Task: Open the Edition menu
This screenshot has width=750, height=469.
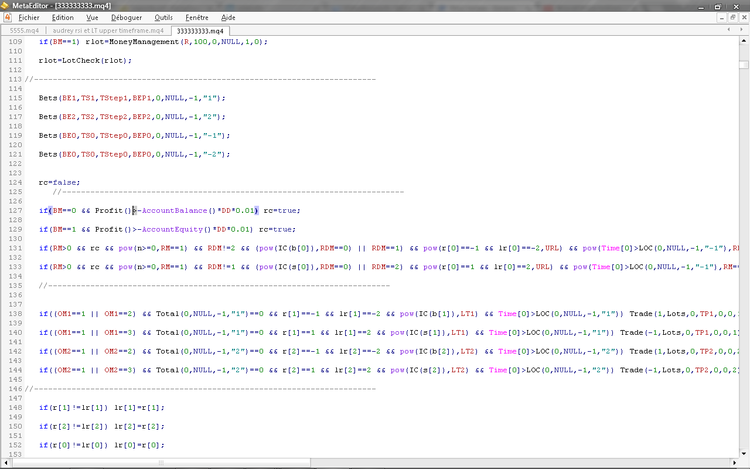Action: click(63, 17)
